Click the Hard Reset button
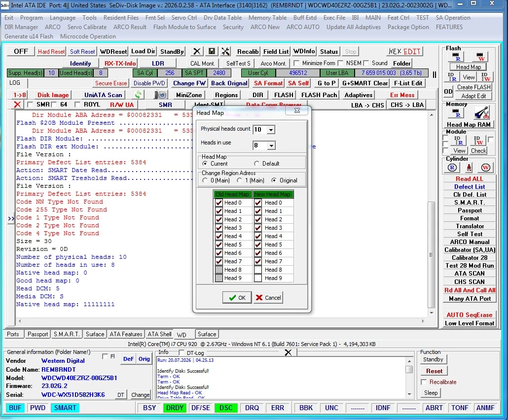Image resolution: width=508 pixels, height=420 pixels. (51, 51)
